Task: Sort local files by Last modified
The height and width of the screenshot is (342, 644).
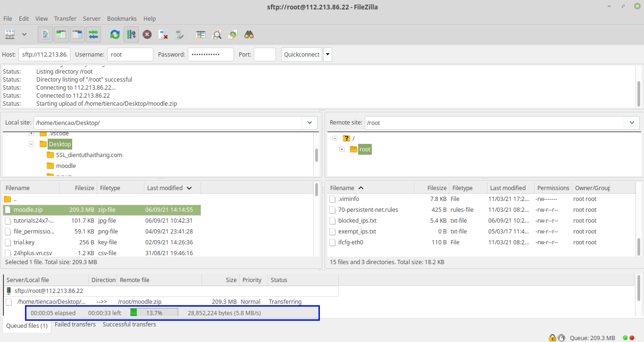Action: pos(172,188)
